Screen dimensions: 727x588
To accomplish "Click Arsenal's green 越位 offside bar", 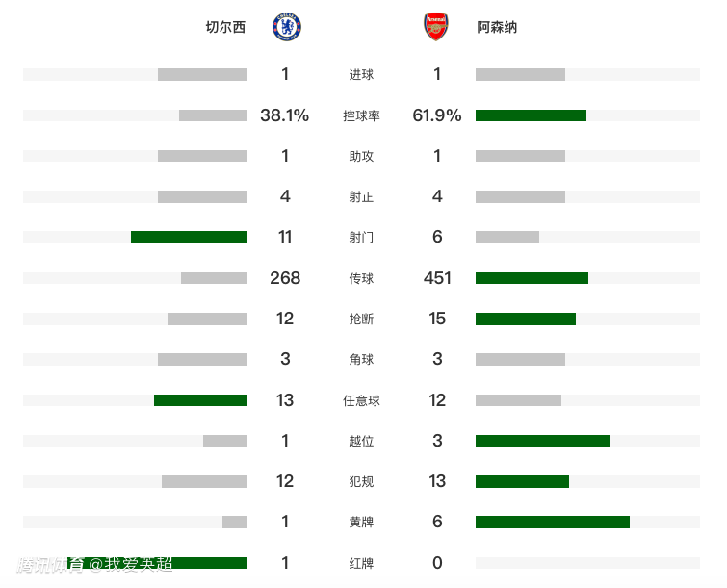I will pos(543,441).
